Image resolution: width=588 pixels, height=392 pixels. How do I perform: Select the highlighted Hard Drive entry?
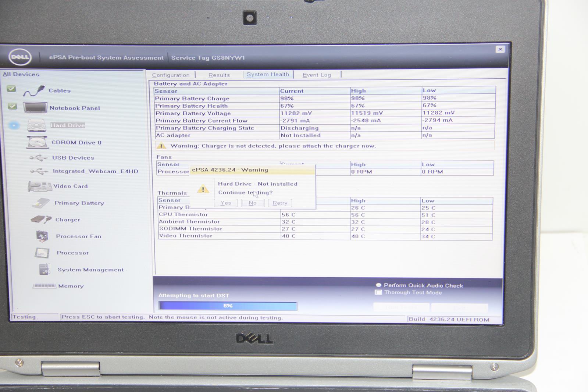tap(68, 125)
